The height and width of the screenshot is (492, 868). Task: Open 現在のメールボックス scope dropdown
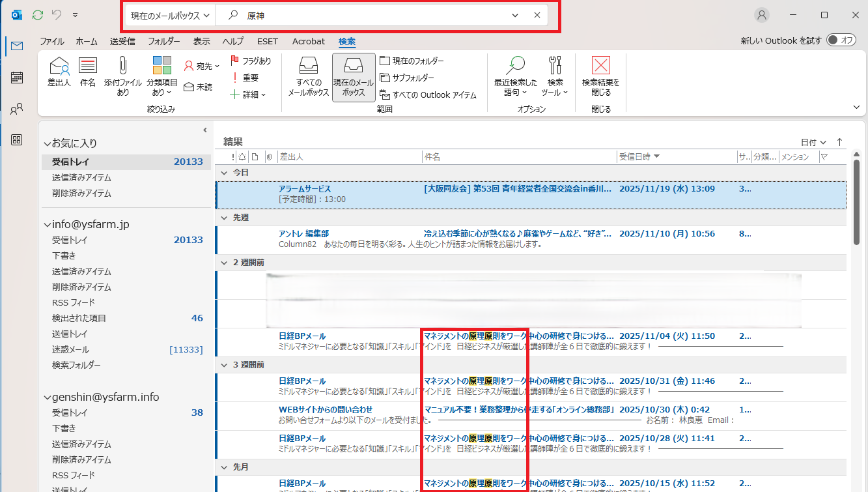click(169, 16)
